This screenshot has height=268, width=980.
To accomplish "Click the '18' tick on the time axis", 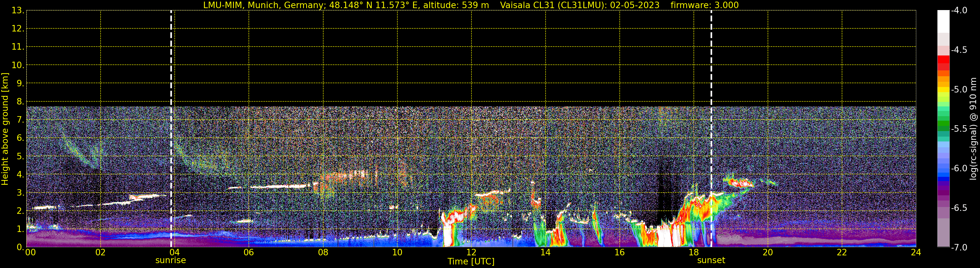I will (x=694, y=252).
